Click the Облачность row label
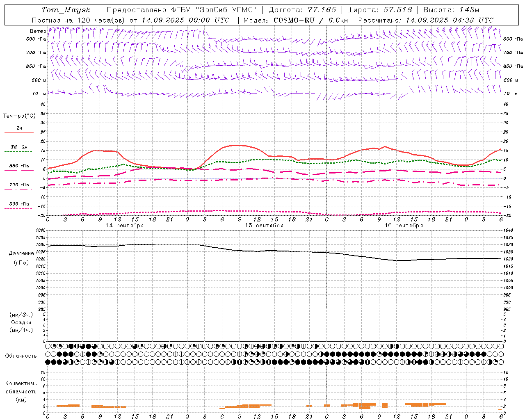 (x=21, y=356)
